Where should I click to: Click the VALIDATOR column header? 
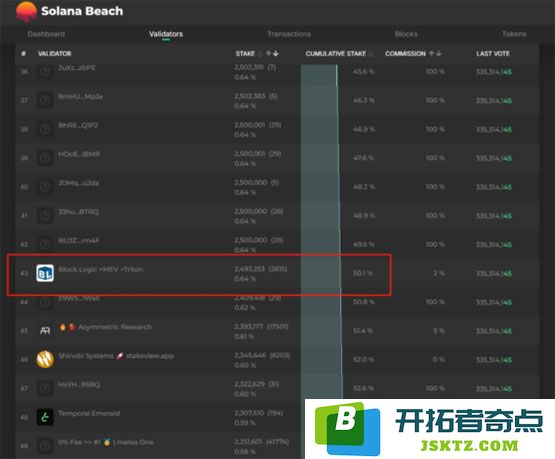click(x=55, y=53)
